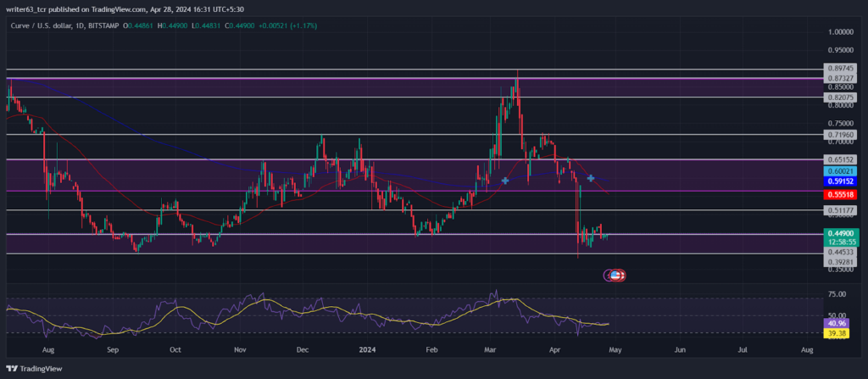Click the 0.65152 price level label

(x=842, y=159)
